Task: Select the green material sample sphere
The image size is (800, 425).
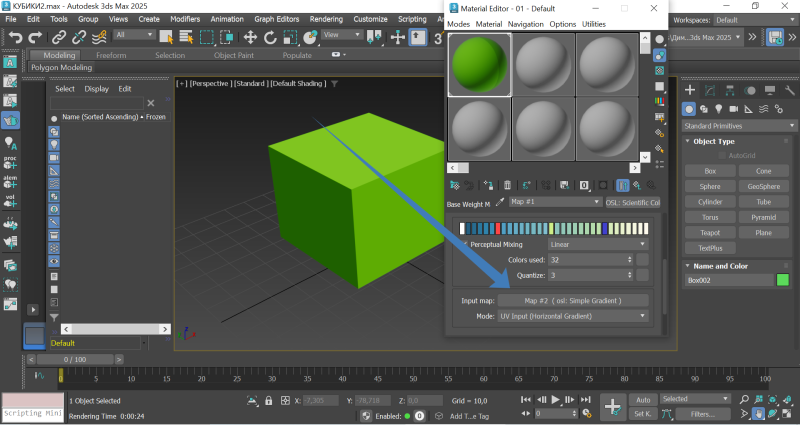Action: coord(480,65)
